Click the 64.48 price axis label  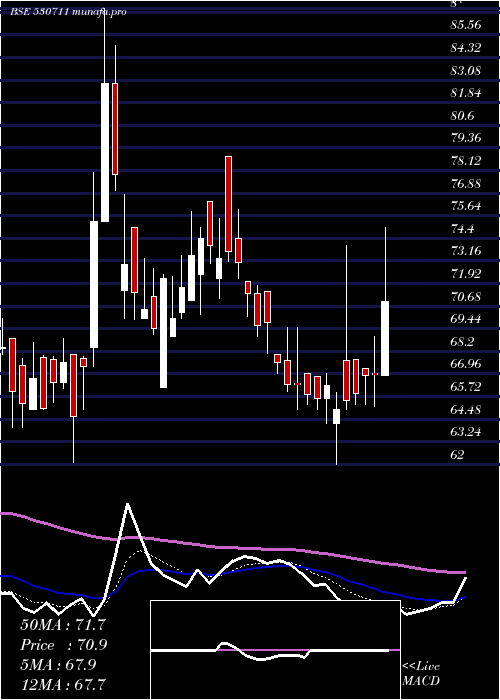click(x=466, y=409)
